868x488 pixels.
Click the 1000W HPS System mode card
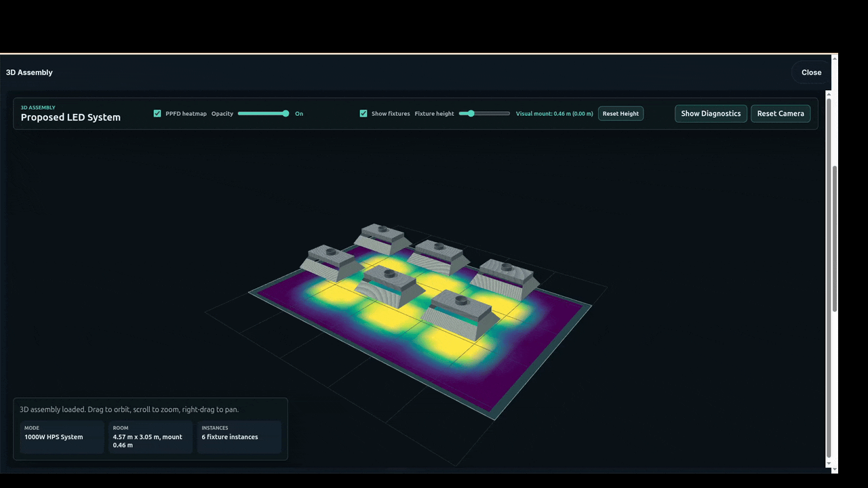62,437
